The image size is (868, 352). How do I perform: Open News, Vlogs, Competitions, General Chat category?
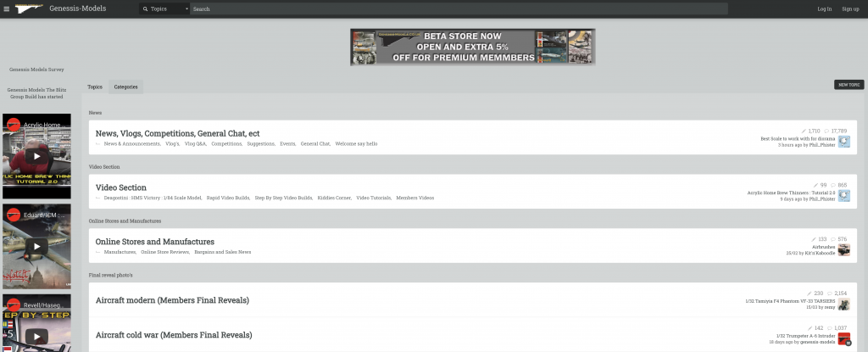(x=177, y=134)
